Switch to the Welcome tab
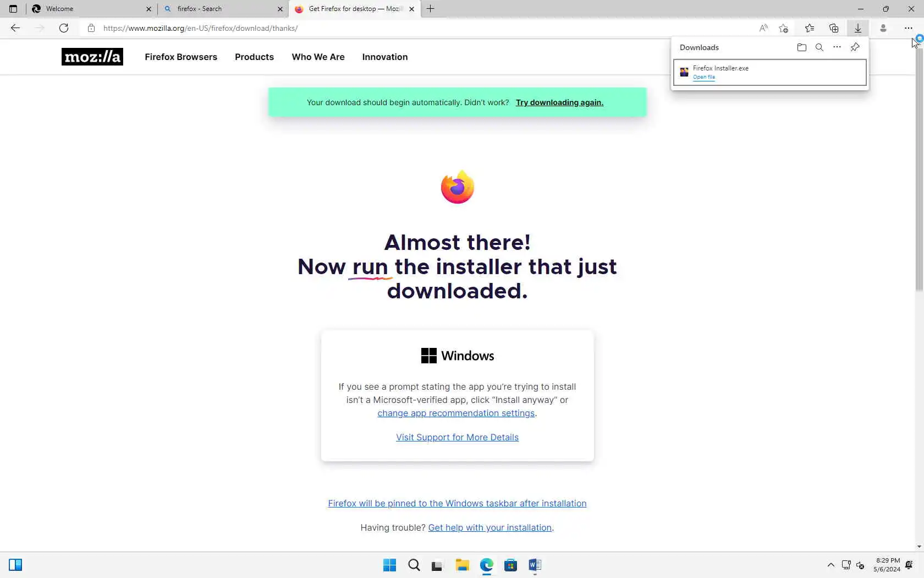924x578 pixels. [x=91, y=9]
